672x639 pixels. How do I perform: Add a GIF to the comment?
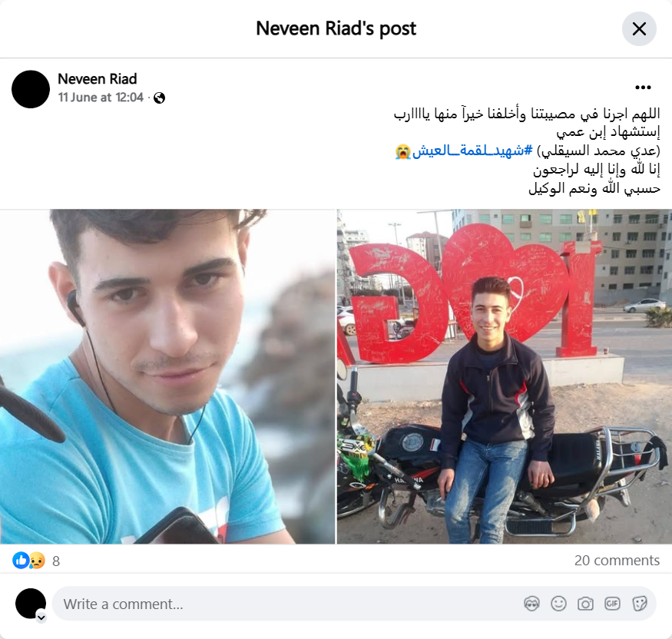pyautogui.click(x=612, y=604)
